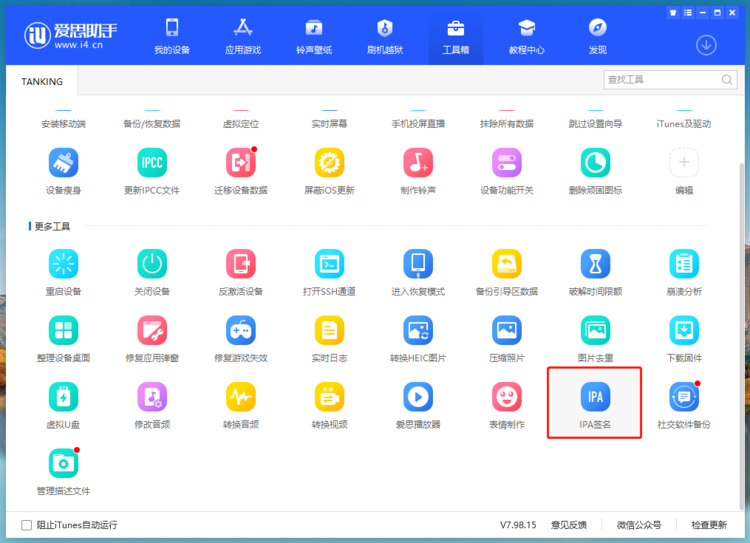This screenshot has height=543, width=750.
Task: Open the 崩溃分析 tool
Action: (x=684, y=264)
